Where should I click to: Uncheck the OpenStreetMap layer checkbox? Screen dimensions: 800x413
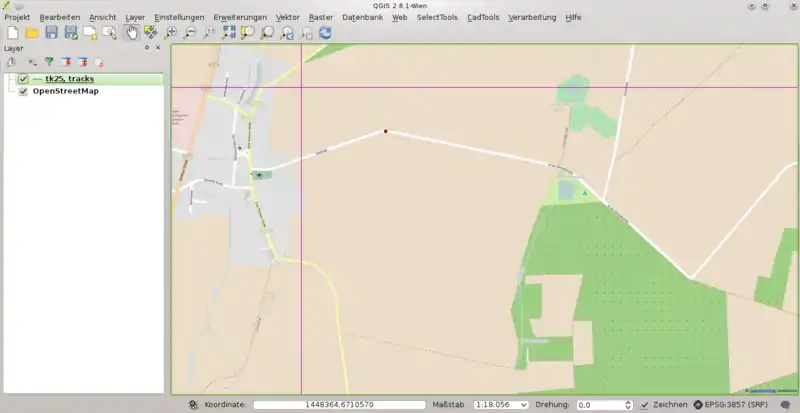point(23,91)
